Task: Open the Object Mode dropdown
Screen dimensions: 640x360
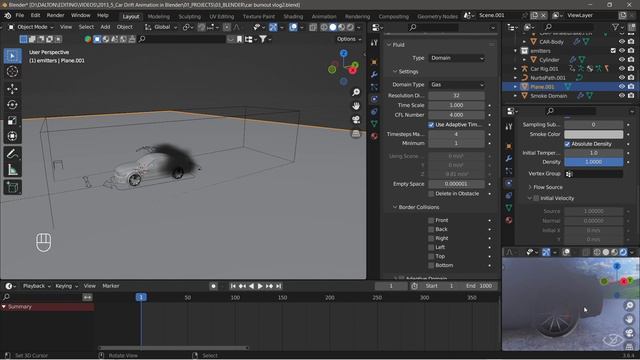Action: coord(31,27)
